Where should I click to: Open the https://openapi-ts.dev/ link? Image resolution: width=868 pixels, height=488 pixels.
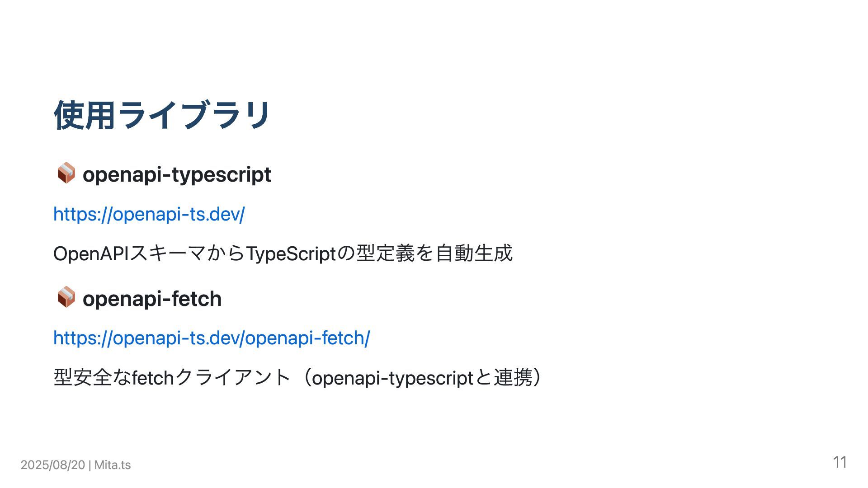pyautogui.click(x=149, y=214)
